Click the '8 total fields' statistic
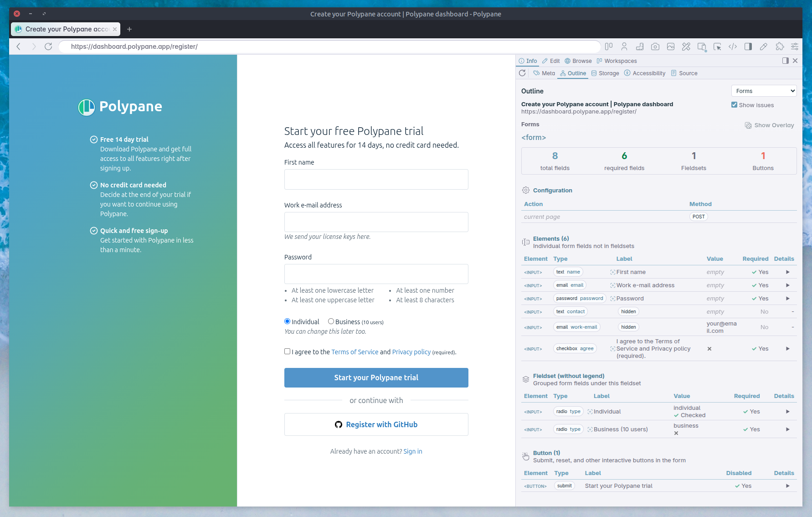Image resolution: width=812 pixels, height=517 pixels. pos(555,161)
